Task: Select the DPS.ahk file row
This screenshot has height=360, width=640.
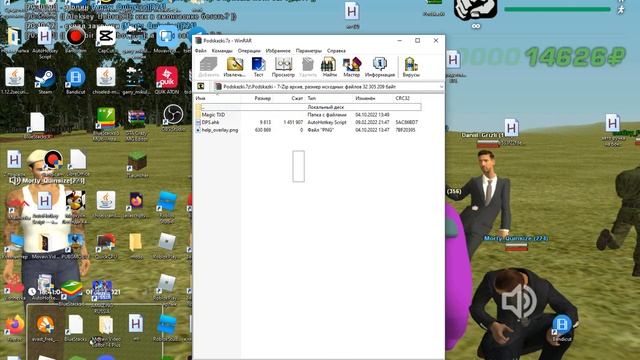Action: point(308,122)
